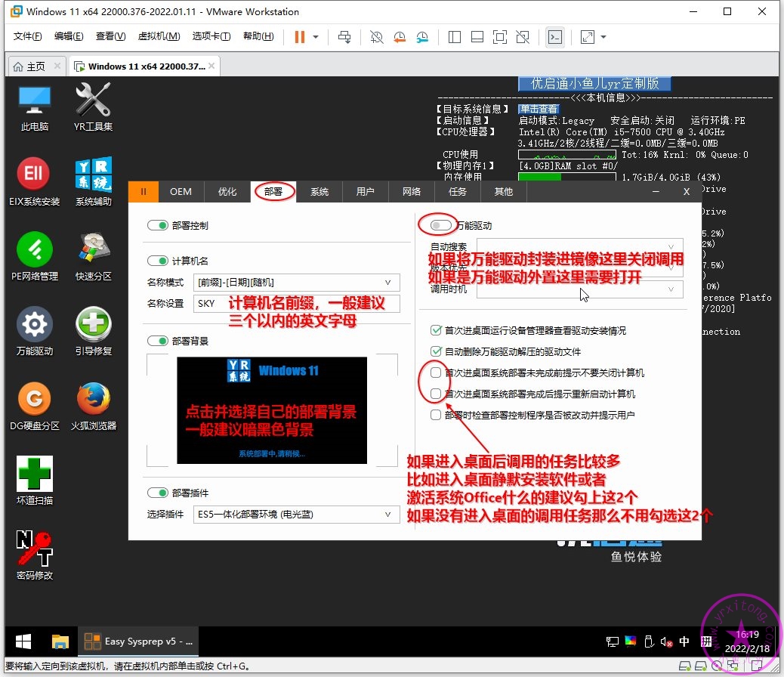Screen dimensions: 784x677
Task: Open the VMware snapshot manager icon
Action: [x=422, y=36]
